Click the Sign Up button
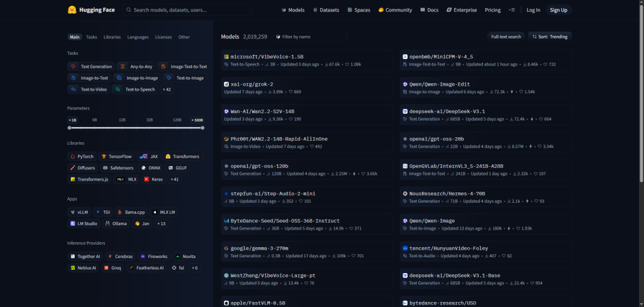The width and height of the screenshot is (644, 307). pyautogui.click(x=558, y=10)
